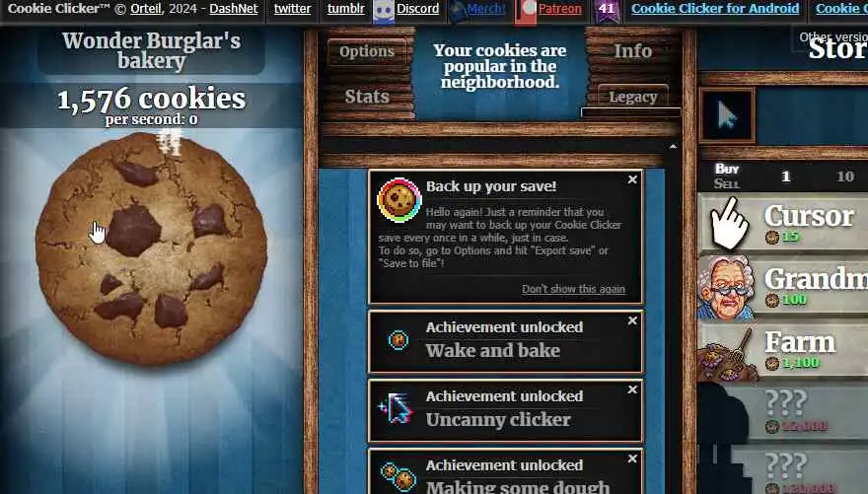Open the rainbow cookie backup notification icon

coord(399,200)
